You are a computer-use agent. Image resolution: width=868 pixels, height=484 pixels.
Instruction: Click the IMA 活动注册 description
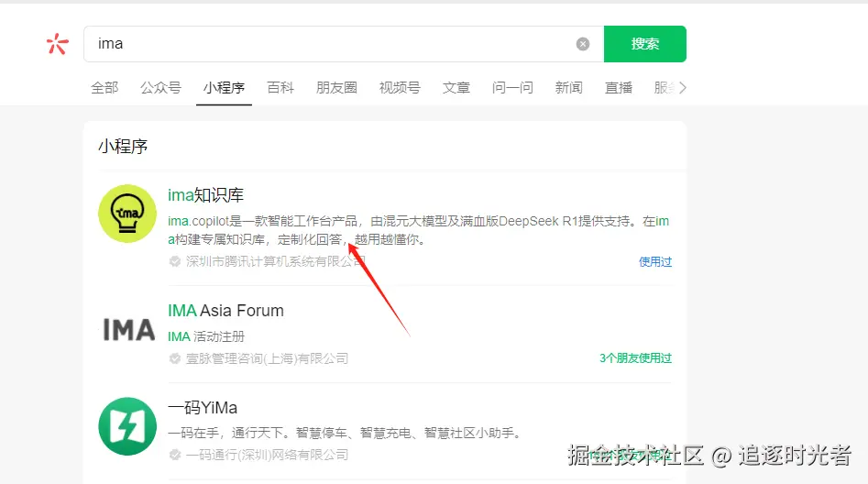point(206,336)
